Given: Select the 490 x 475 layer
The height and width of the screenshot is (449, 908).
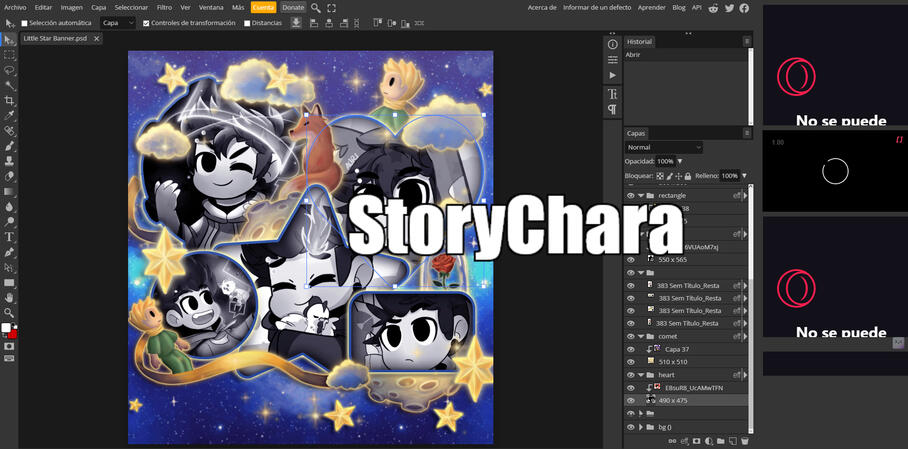Looking at the screenshot, I should 680,400.
